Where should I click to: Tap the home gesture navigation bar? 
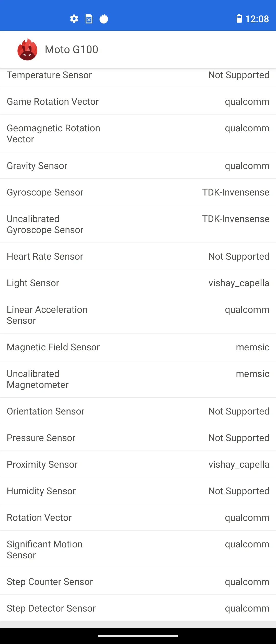click(x=138, y=636)
